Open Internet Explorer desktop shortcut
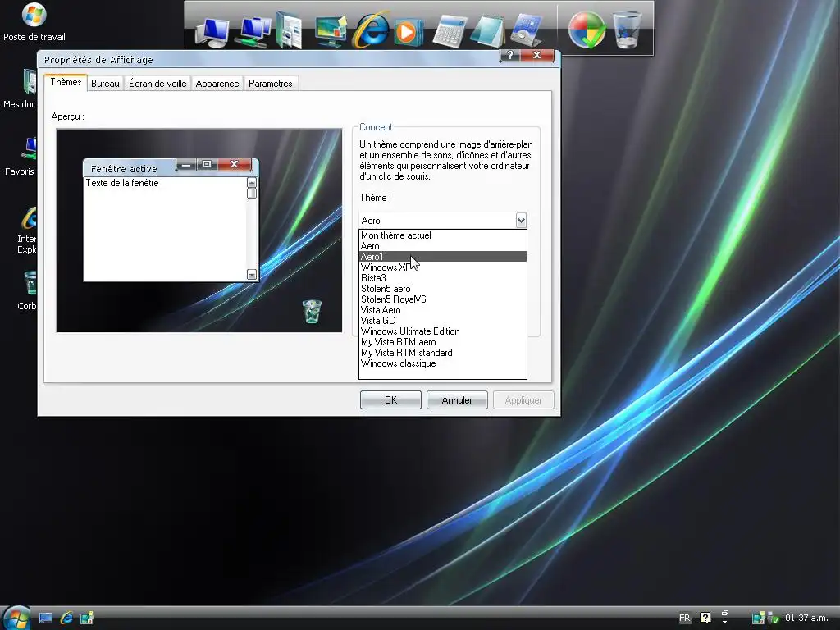This screenshot has height=630, width=840. (27, 231)
